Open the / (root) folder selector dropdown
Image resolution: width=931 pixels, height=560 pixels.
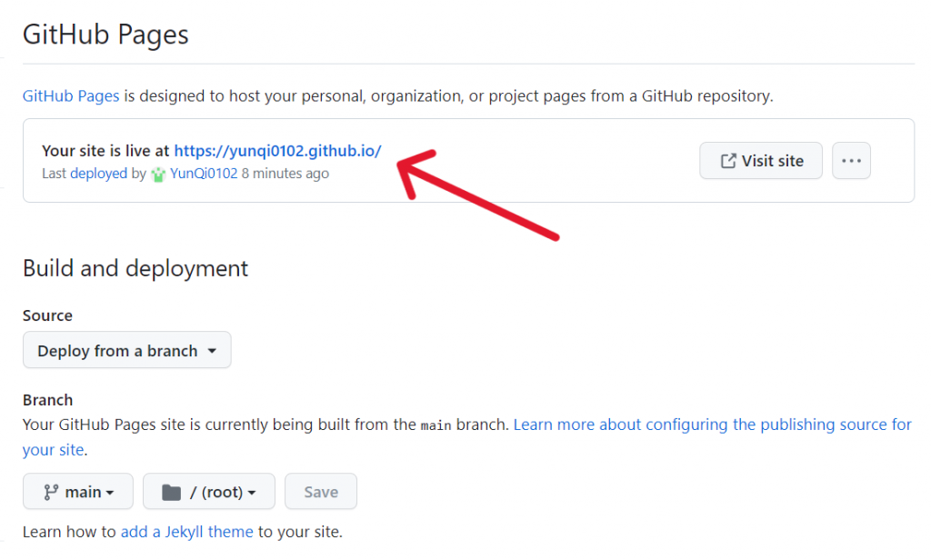pyautogui.click(x=209, y=492)
